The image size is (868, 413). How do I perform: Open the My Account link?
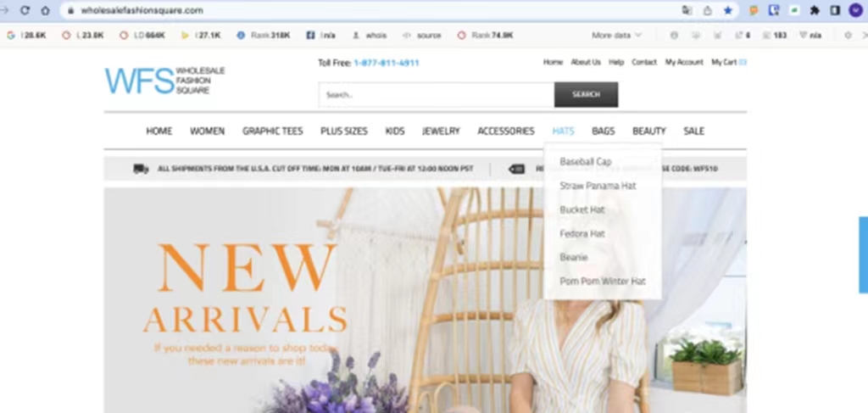tap(684, 62)
